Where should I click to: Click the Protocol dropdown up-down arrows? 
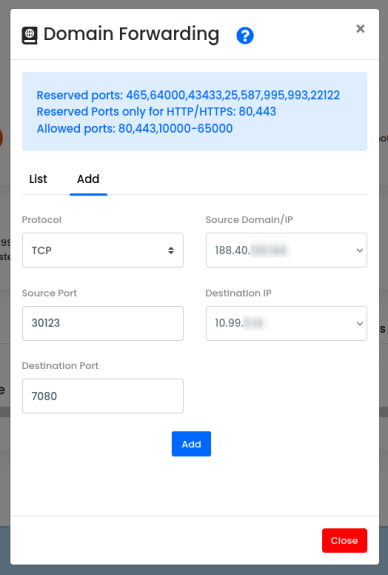point(171,250)
